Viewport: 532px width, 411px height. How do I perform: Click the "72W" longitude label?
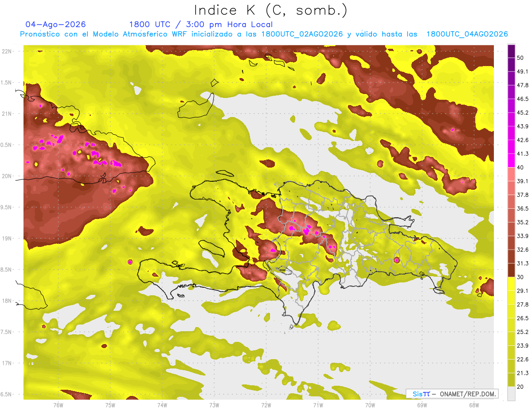[266, 405]
